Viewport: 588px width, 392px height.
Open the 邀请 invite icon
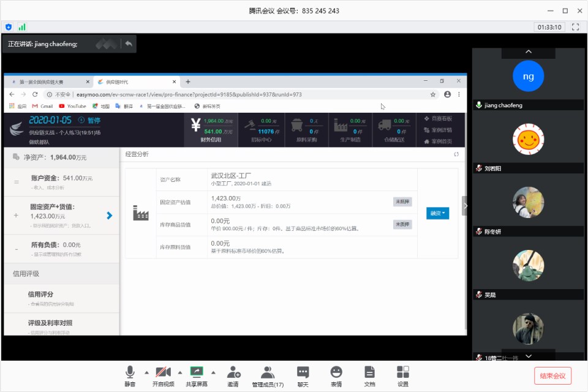coord(233,375)
